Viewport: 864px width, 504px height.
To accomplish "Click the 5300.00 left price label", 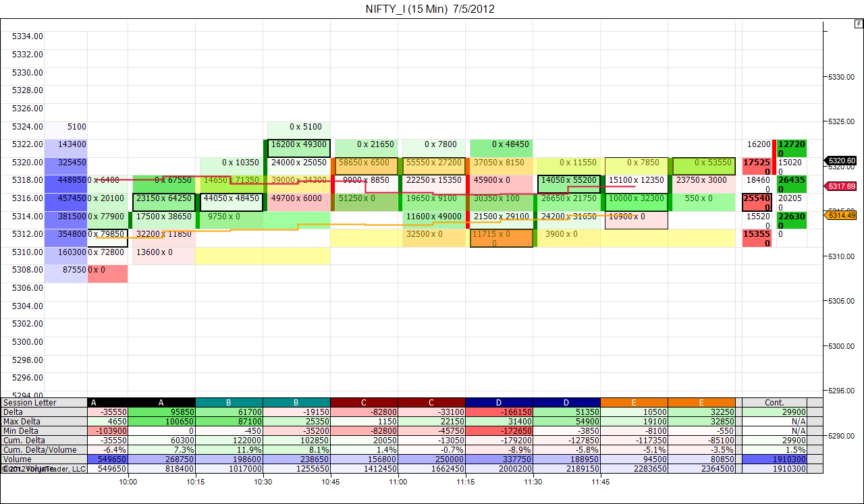I will (x=28, y=342).
